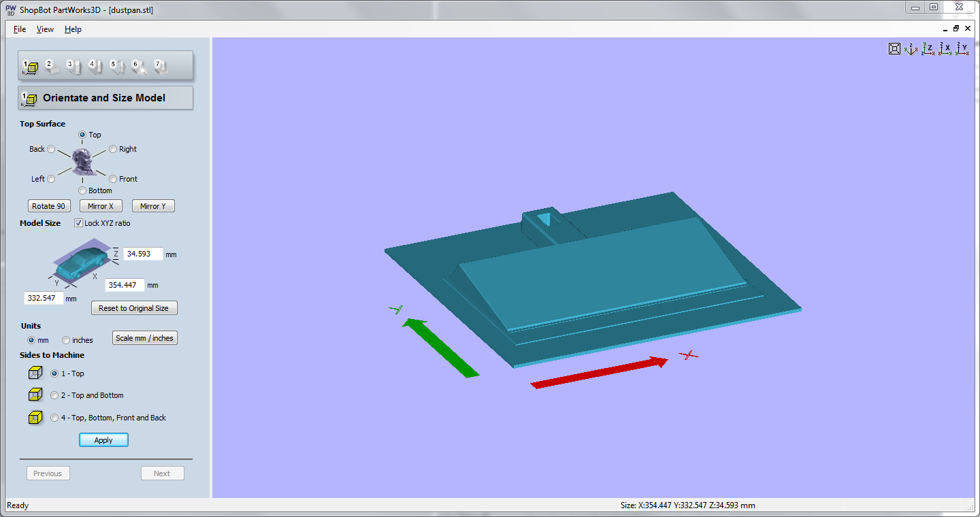The image size is (980, 517).
Task: Click the Y size field showing 332.547
Action: pyautogui.click(x=44, y=298)
